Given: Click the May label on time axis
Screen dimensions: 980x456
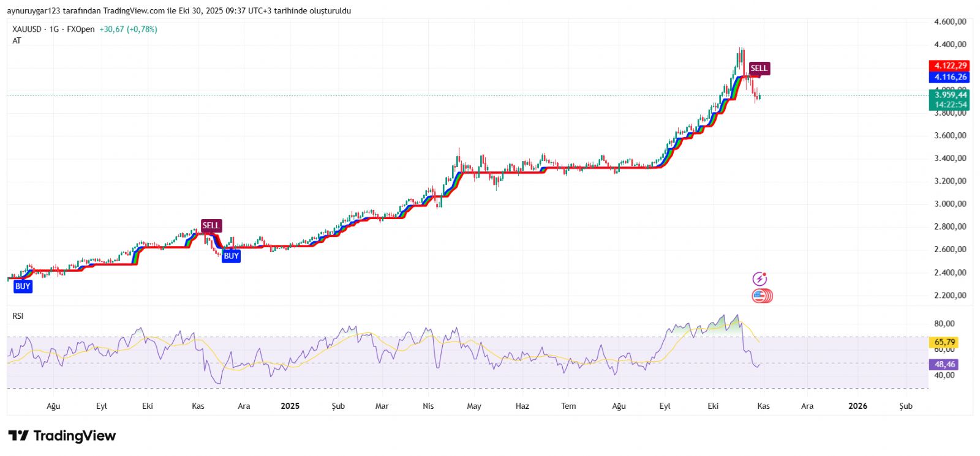Looking at the screenshot, I should coord(474,406).
